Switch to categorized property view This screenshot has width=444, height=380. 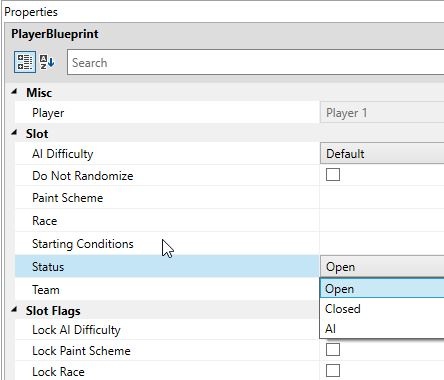click(x=25, y=62)
